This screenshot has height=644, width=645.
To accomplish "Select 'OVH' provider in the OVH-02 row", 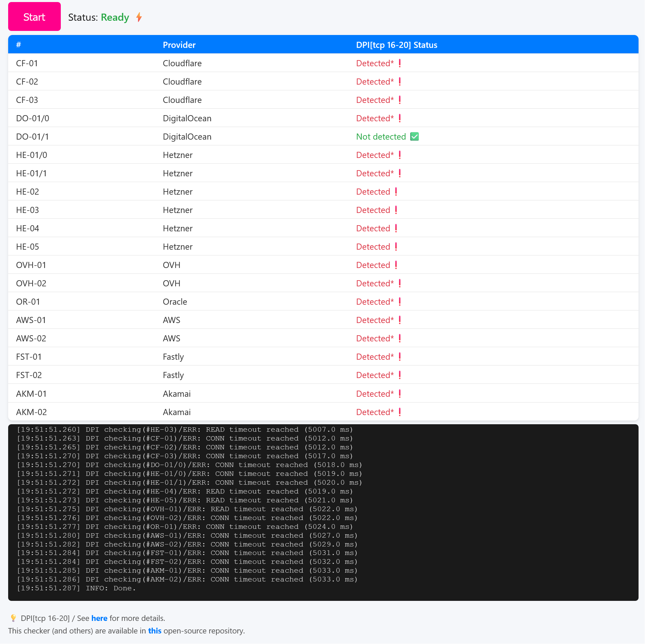I will click(x=172, y=283).
